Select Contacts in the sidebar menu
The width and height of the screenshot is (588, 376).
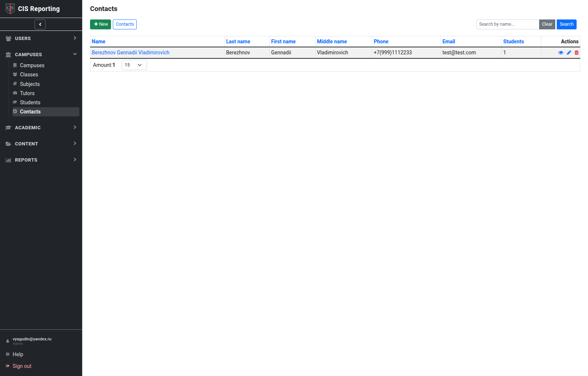[x=46, y=112]
